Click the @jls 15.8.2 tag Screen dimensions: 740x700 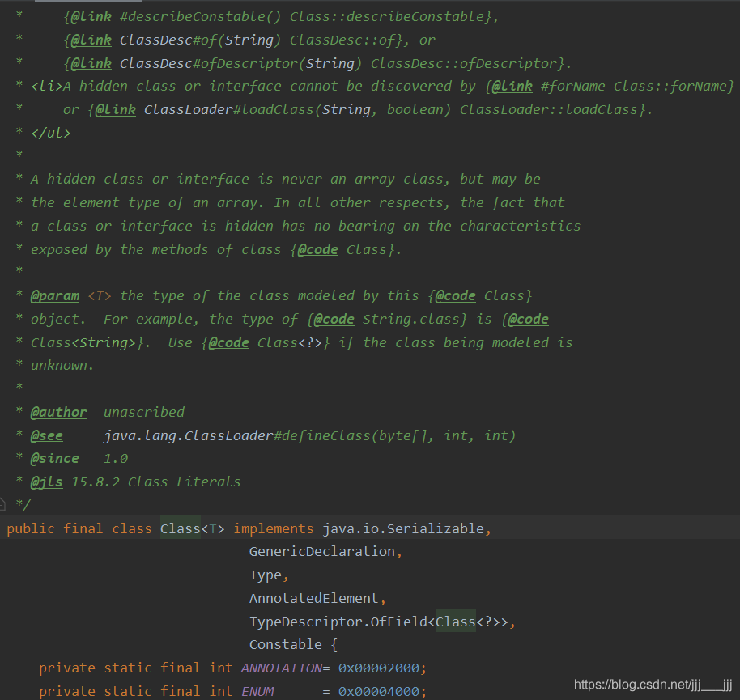tap(46, 482)
